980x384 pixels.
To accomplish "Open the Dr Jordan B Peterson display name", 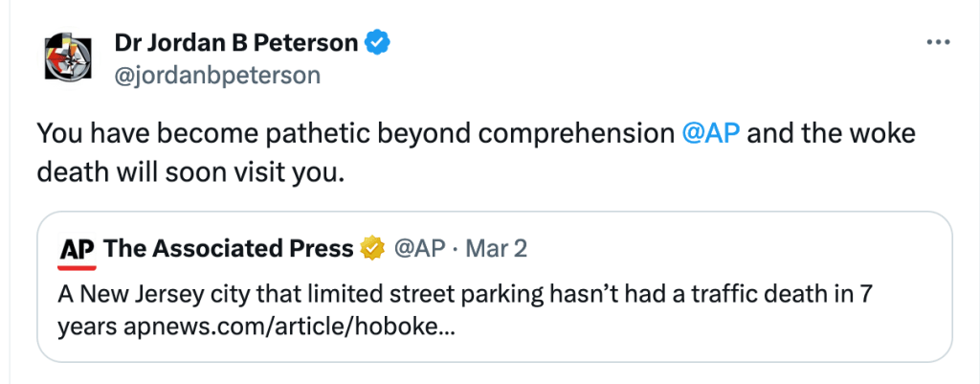I will point(235,43).
